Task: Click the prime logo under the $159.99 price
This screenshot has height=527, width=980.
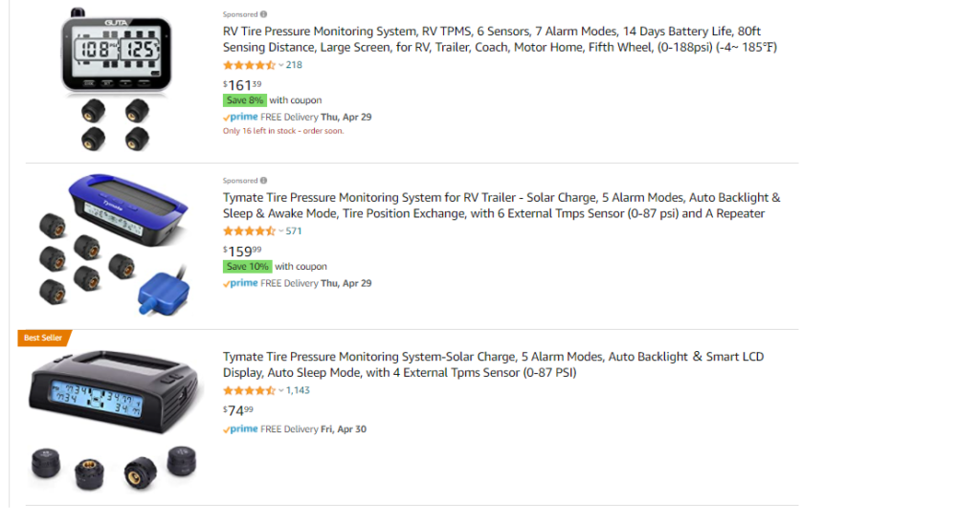Action: [x=240, y=283]
